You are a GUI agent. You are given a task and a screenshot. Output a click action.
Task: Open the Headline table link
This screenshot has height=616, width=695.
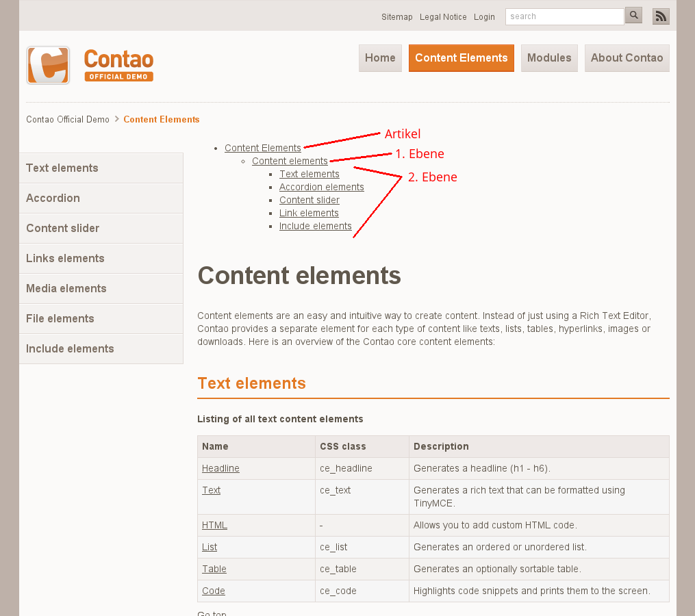tap(220, 469)
